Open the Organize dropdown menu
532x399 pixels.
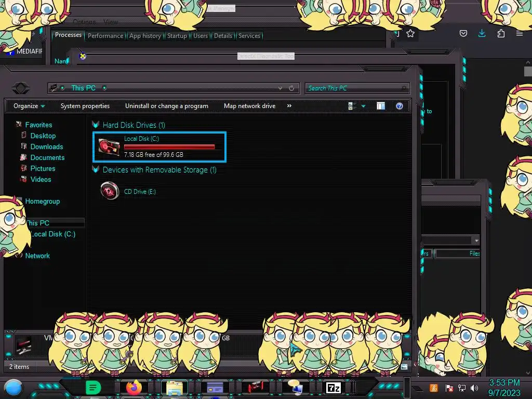click(29, 106)
